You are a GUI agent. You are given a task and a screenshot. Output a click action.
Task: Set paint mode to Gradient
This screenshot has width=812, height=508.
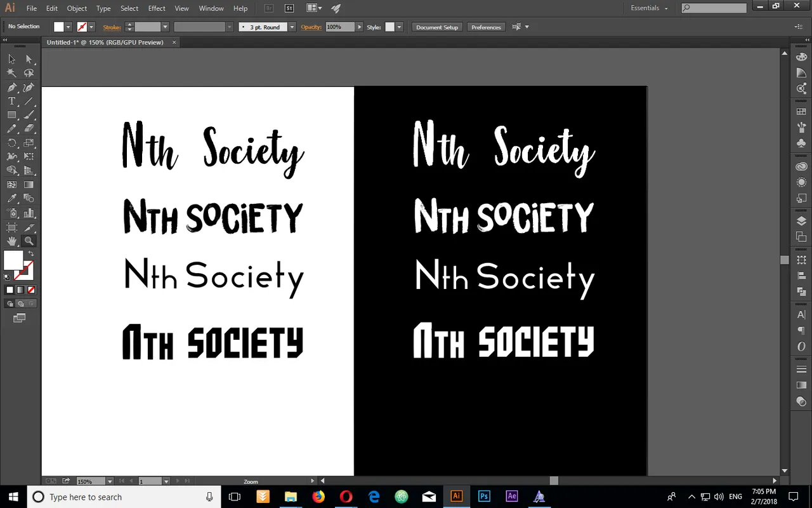(20, 290)
